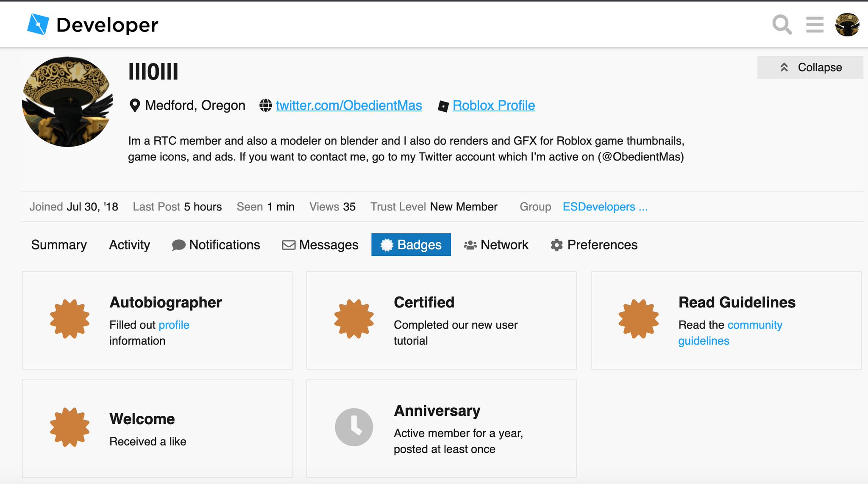This screenshot has height=484, width=868.
Task: Click the Autobiographer badge icon
Action: [70, 319]
